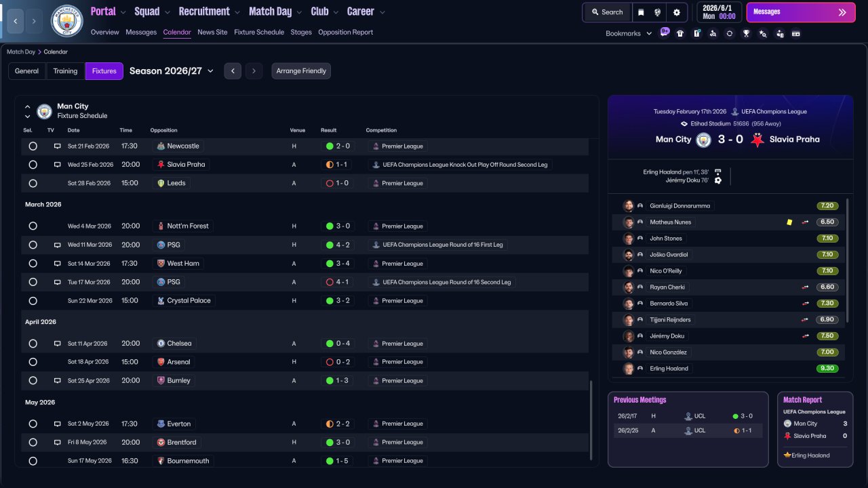The width and height of the screenshot is (868, 488).
Task: Select the Bournemouth fixture radio button
Action: click(33, 461)
